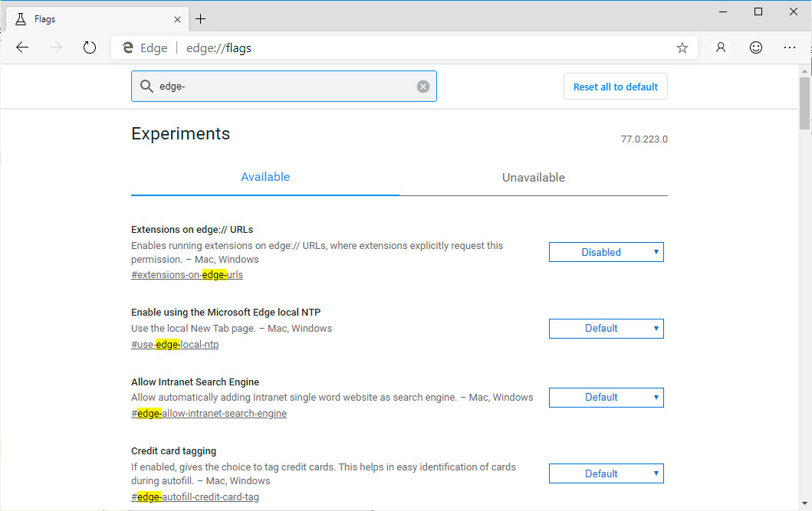The image size is (812, 511).
Task: Close the Flags tab
Action: (x=177, y=20)
